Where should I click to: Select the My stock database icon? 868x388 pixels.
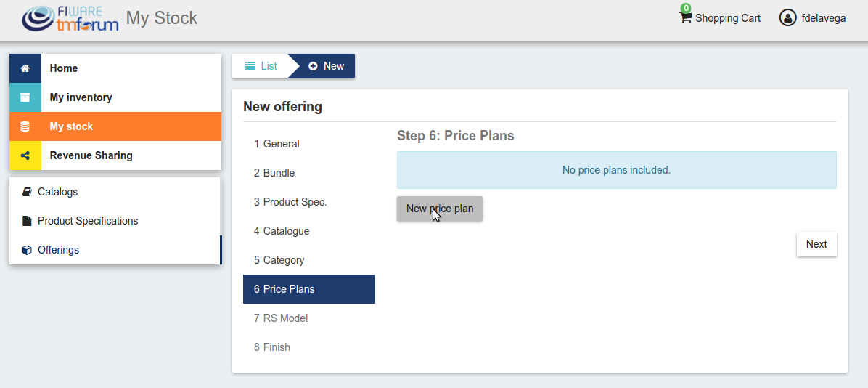25,126
